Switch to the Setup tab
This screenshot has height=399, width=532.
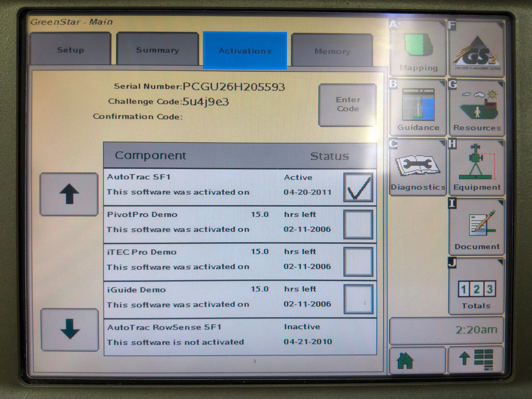(70, 49)
